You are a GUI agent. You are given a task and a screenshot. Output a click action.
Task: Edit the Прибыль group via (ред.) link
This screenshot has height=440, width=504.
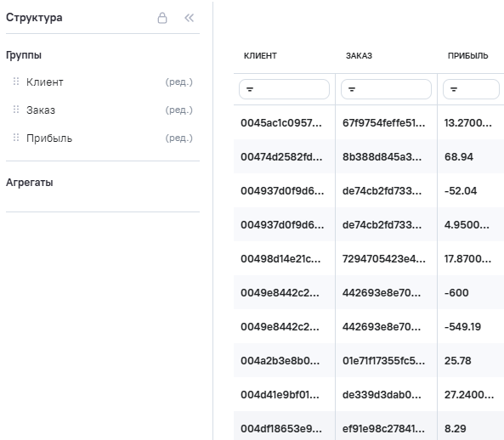pyautogui.click(x=179, y=138)
